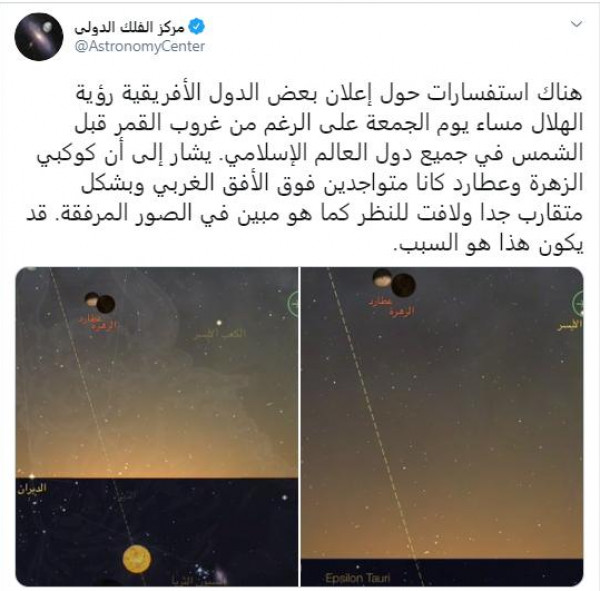The width and height of the screenshot is (600, 591).
Task: Click the green circle icon in left image
Action: [x=293, y=304]
